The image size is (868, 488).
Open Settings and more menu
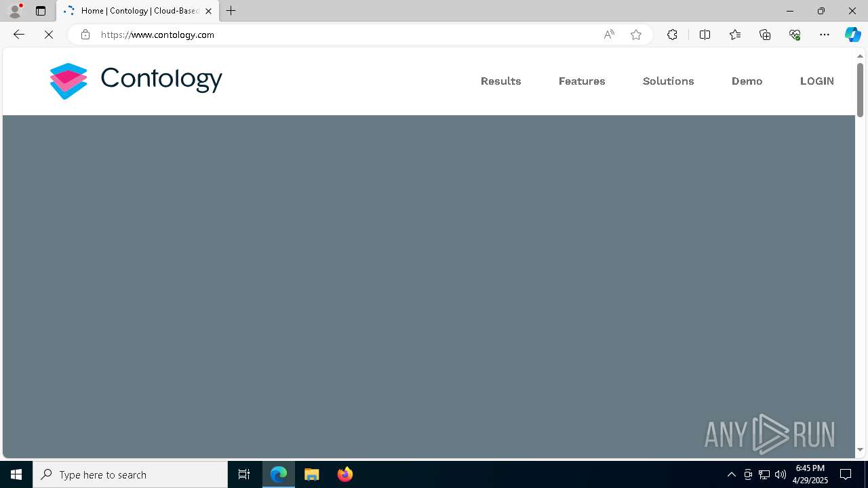[x=825, y=35]
